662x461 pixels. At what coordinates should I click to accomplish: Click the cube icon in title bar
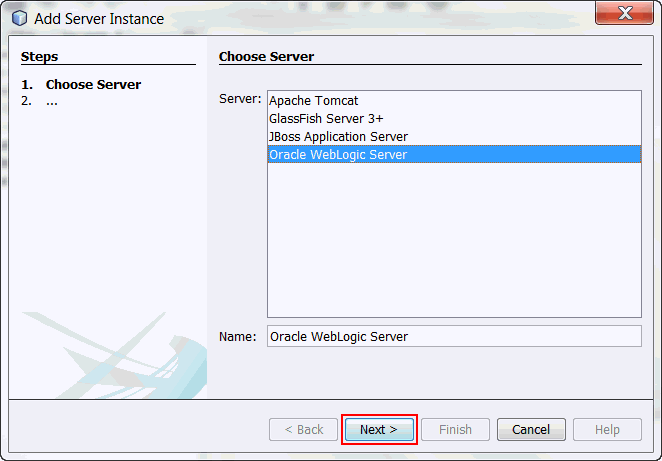pos(19,19)
